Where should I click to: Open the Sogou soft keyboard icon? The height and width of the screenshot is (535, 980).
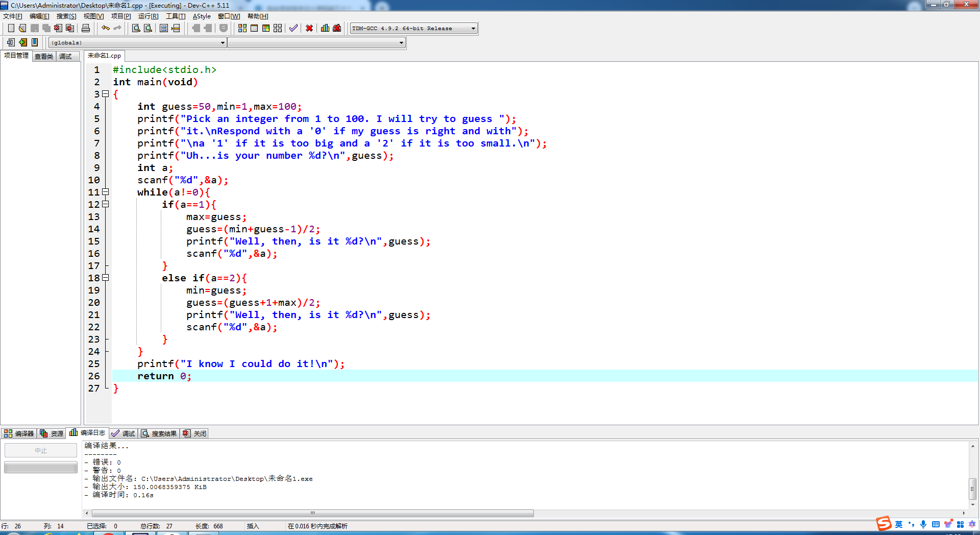point(936,524)
